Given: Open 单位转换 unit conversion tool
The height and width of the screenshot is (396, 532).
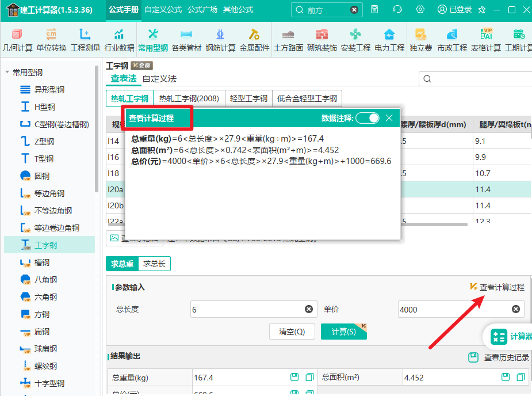Looking at the screenshot, I should pos(51,40).
